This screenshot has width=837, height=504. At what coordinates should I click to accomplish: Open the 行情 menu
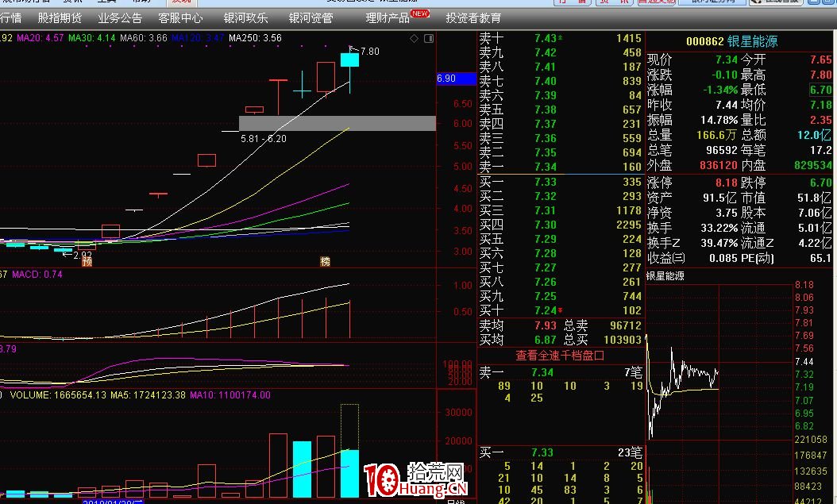pos(10,18)
